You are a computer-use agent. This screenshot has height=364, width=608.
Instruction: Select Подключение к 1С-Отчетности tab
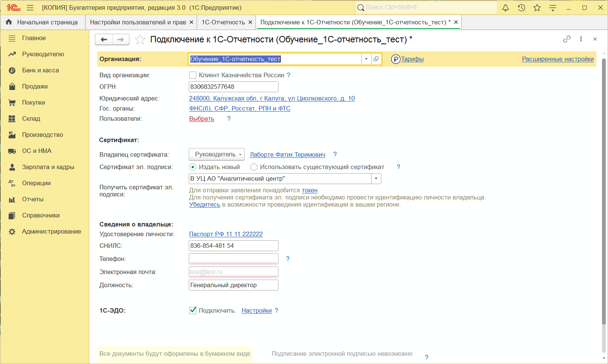pos(355,22)
